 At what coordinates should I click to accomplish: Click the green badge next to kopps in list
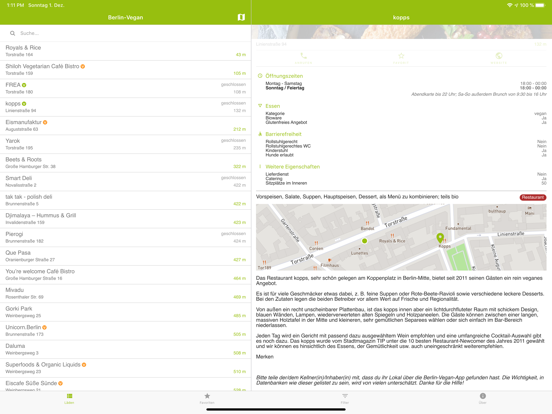point(24,104)
